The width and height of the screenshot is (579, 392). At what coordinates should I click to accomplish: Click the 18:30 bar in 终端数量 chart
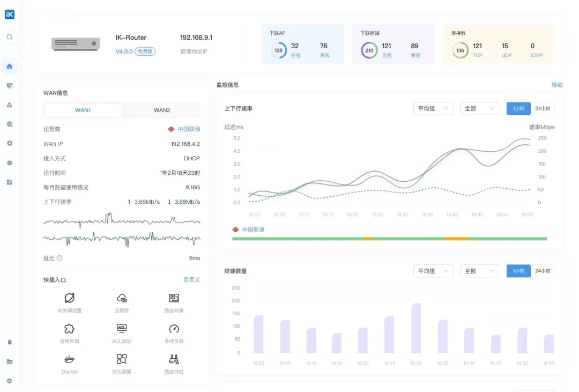tap(416, 328)
